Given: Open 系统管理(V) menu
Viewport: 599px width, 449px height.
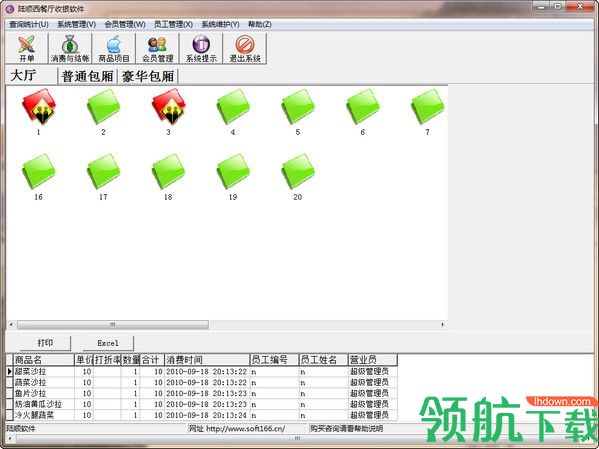Looking at the screenshot, I should [76, 24].
